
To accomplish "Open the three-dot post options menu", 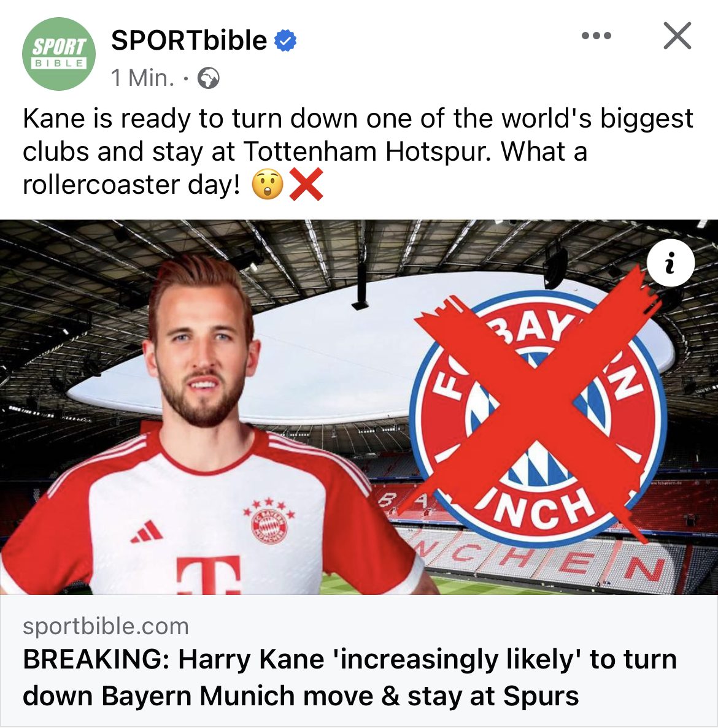I will tap(596, 36).
